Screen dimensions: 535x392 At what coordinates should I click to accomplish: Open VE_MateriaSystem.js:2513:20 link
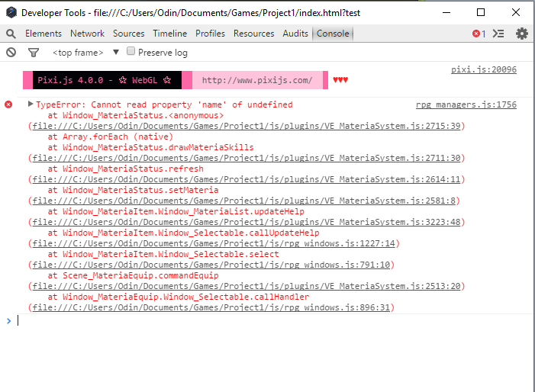247,286
